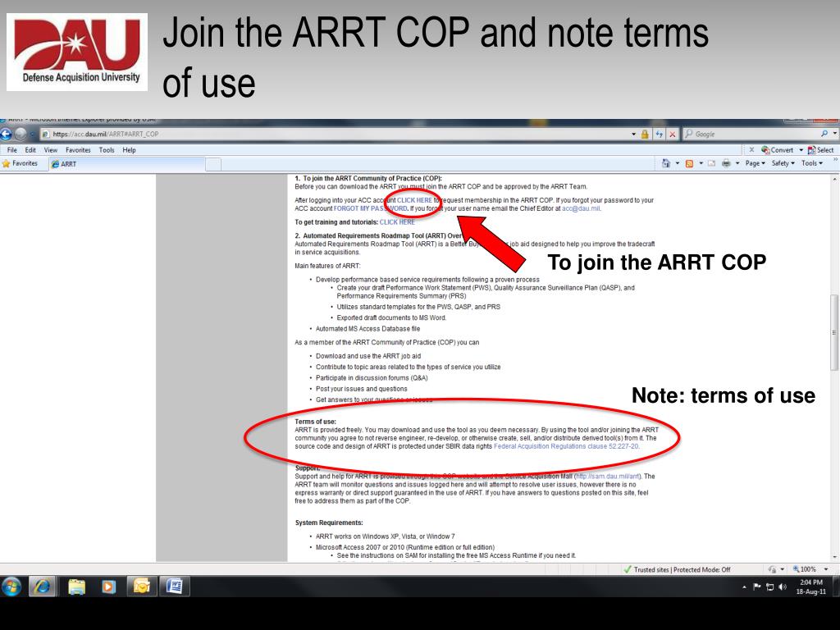Open the sam.dau.mil/arrt link
Screen dimensions: 840x630
pyautogui.click(x=608, y=477)
